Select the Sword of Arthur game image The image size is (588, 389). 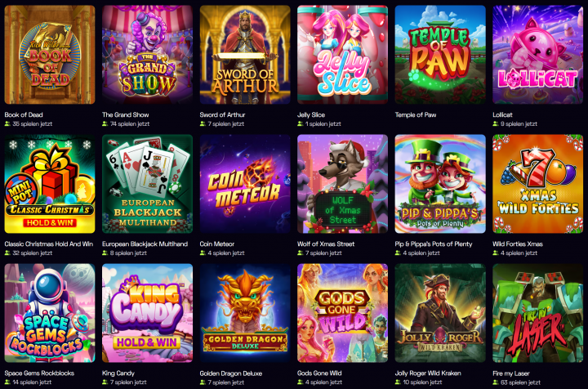pyautogui.click(x=245, y=55)
